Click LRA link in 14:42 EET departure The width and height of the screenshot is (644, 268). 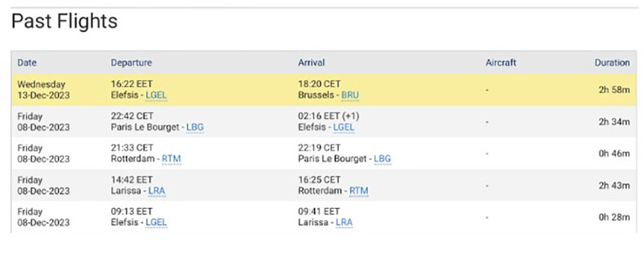pos(157,191)
